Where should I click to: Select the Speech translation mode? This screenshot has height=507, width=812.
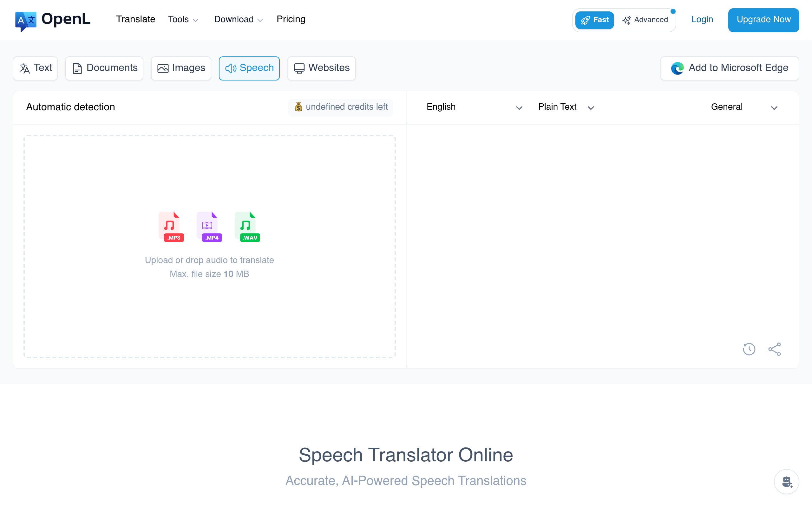[x=249, y=68]
